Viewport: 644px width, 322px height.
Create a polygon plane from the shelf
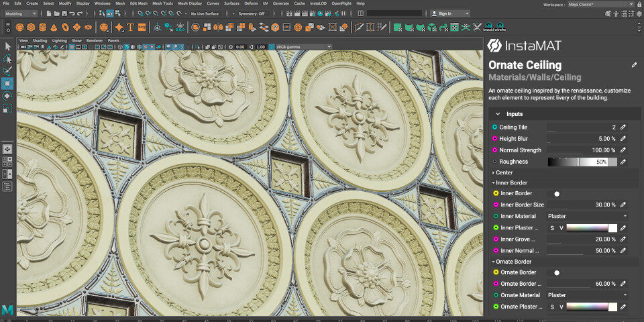pos(76,28)
